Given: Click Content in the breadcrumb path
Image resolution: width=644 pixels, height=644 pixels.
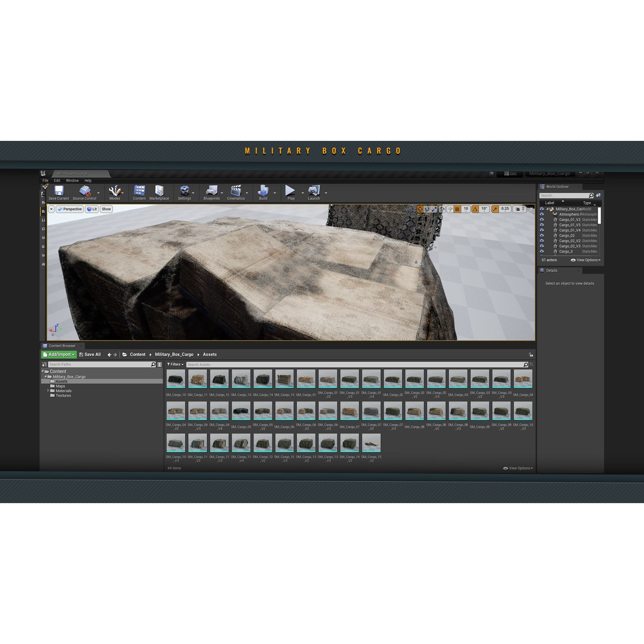Looking at the screenshot, I should tap(138, 355).
